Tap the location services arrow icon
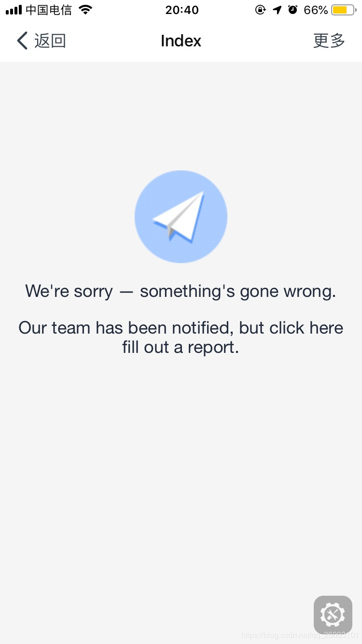 [277, 10]
